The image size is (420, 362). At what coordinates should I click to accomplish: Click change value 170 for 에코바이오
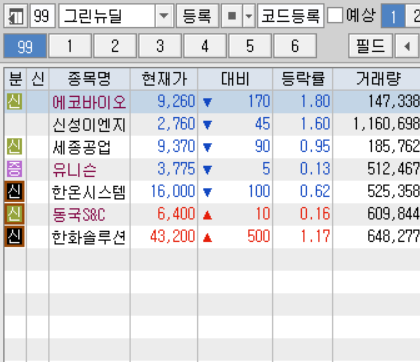pos(259,101)
